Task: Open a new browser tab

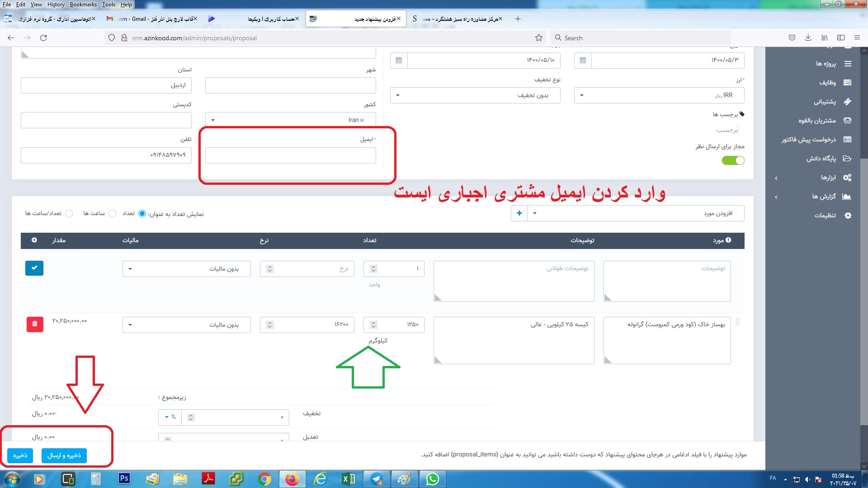Action: [518, 19]
